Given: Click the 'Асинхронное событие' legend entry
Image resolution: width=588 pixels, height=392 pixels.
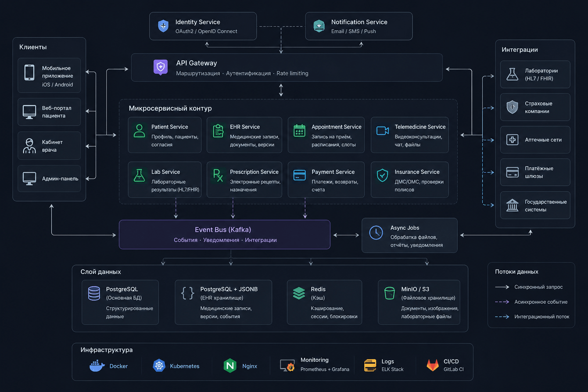Looking at the screenshot, I should click(x=541, y=302).
